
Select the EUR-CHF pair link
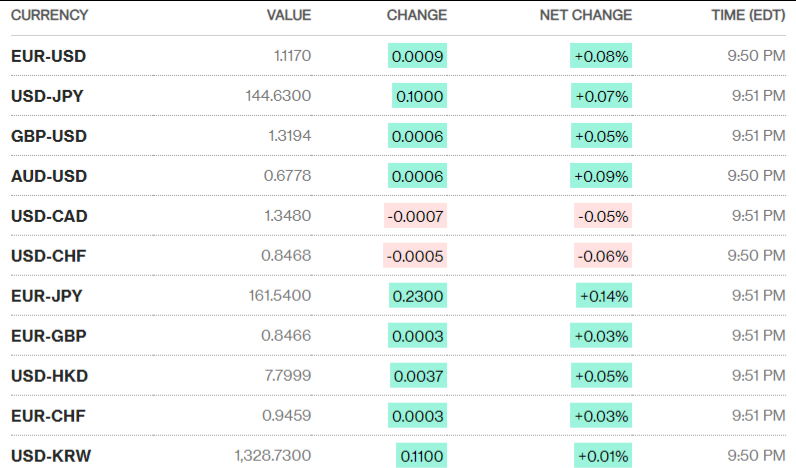coord(48,416)
